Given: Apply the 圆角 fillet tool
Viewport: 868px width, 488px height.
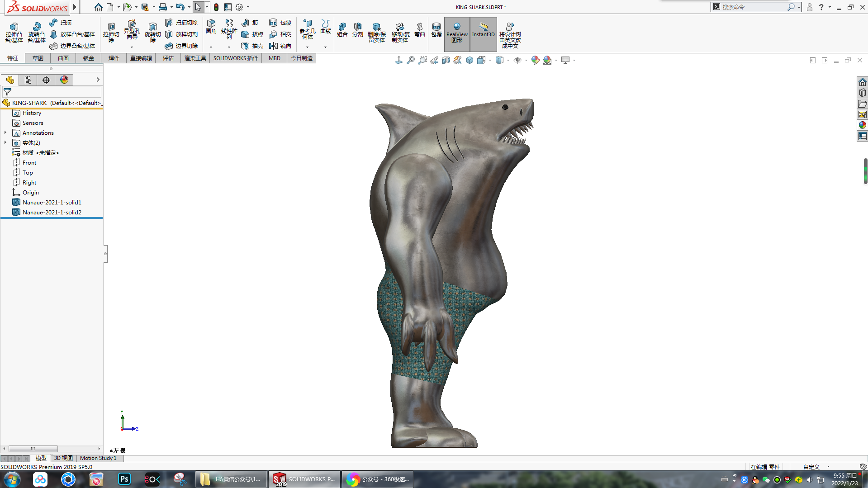Looking at the screenshot, I should (211, 27).
